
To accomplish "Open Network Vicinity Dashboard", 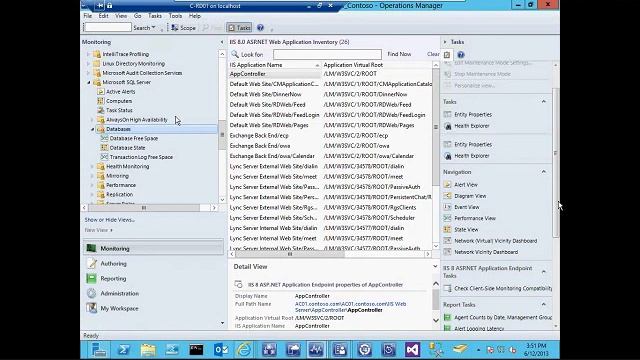I will (486, 252).
